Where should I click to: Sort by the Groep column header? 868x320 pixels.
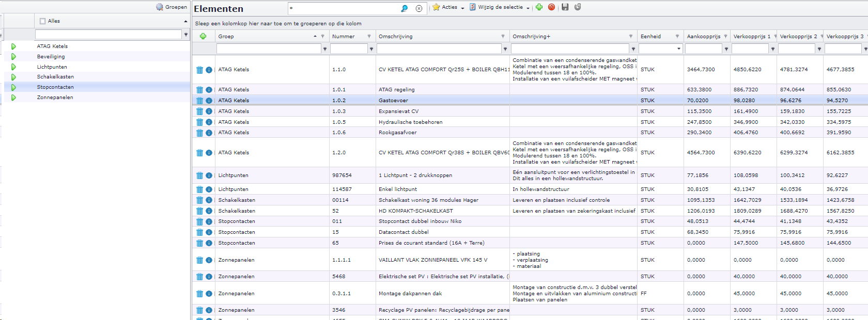[226, 37]
